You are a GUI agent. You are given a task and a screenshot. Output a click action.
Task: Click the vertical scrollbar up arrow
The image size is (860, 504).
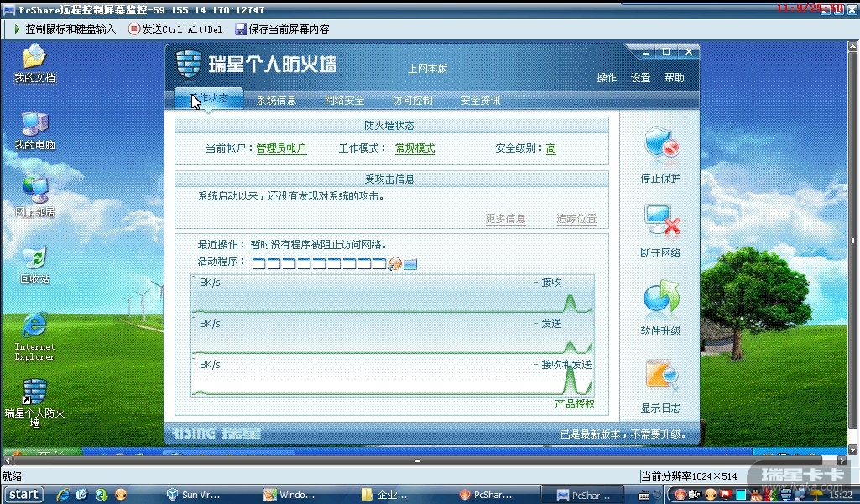click(853, 46)
